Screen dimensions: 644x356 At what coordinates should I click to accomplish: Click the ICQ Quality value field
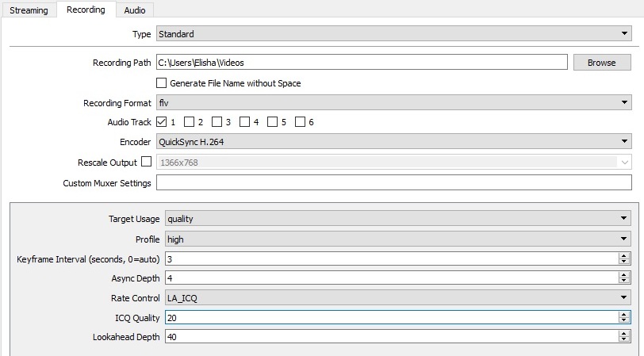coord(392,317)
